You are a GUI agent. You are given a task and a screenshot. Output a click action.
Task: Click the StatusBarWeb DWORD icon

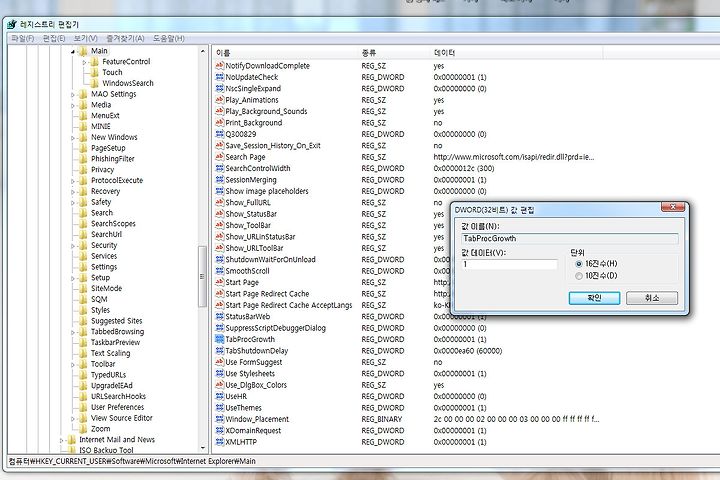click(219, 316)
